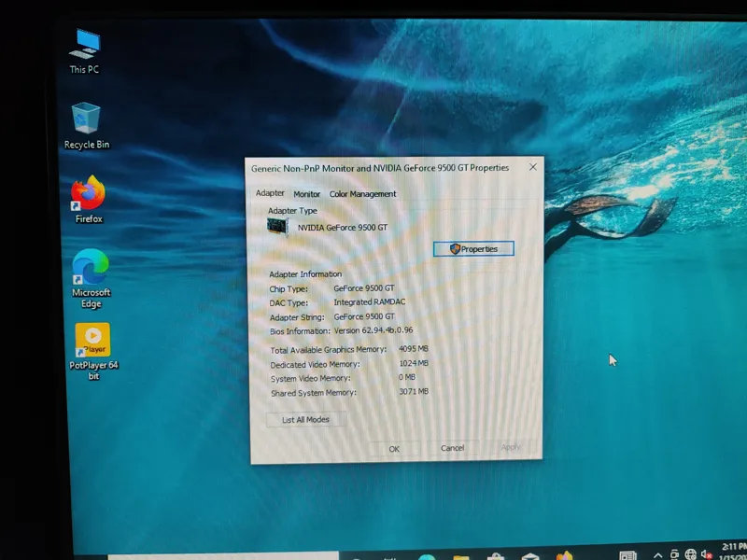Close the GeForce 9500 GT Properties dialog

(532, 167)
